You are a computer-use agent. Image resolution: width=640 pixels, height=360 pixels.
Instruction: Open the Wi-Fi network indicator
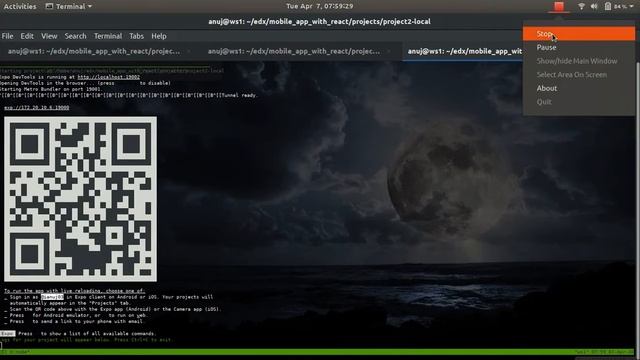pos(581,6)
